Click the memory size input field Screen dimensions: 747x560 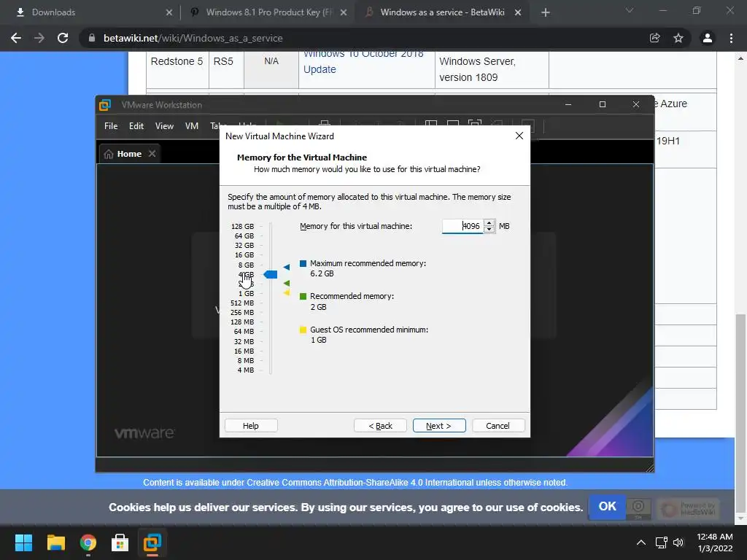point(462,226)
